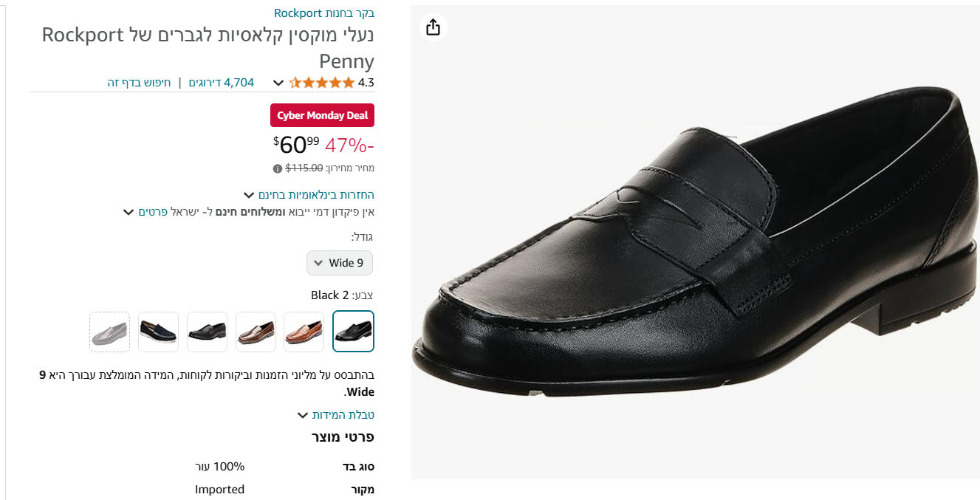
Task: Select the highlighted Black 2 loafer swatch
Action: (x=354, y=332)
